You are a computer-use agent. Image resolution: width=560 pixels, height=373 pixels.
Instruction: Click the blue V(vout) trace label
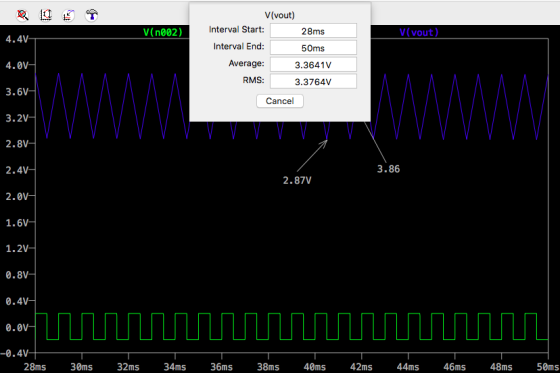pyautogui.click(x=419, y=33)
